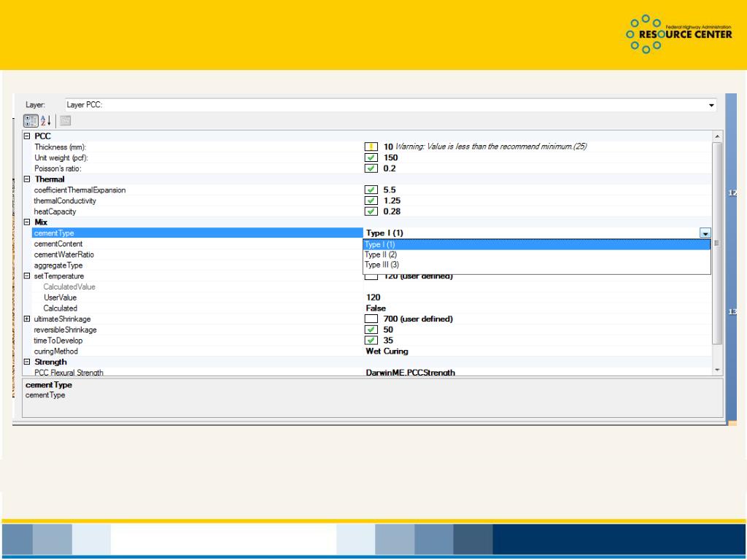747x560 pixels.
Task: Sort properties alphabetically with A-Z icon
Action: pyautogui.click(x=46, y=121)
